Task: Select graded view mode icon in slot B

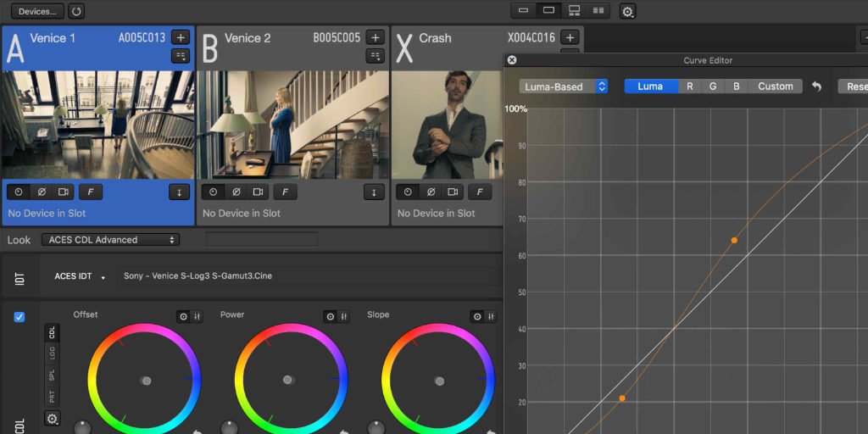Action: 213,192
